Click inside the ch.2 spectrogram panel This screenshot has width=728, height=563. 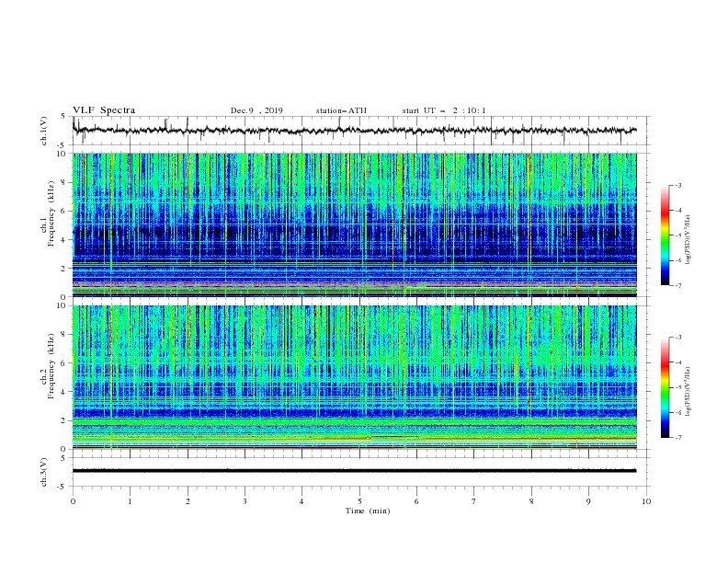coord(354,377)
